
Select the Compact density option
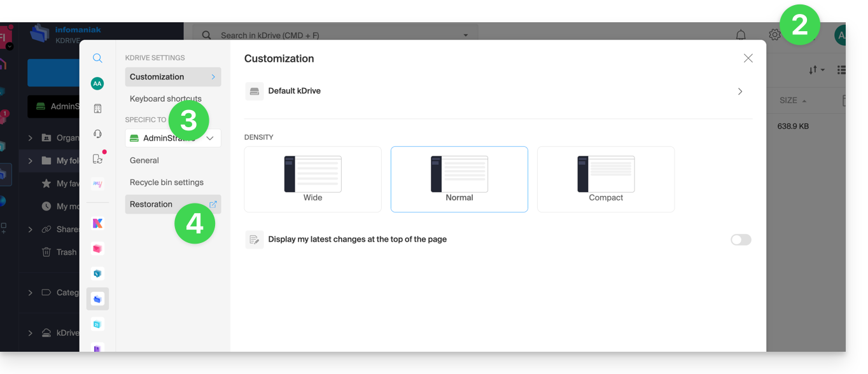click(606, 179)
